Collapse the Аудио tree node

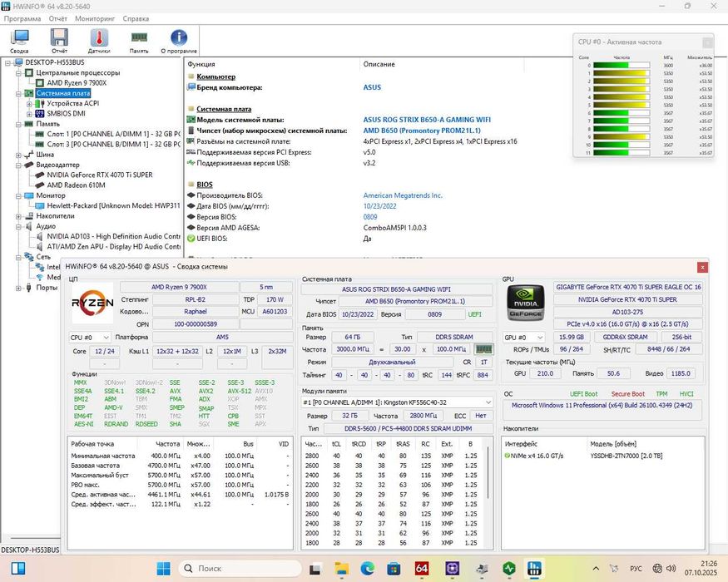click(x=18, y=226)
